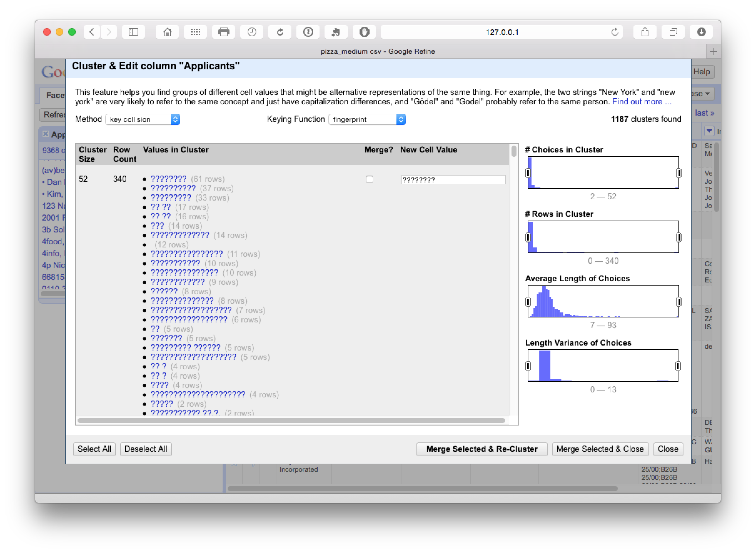The image size is (756, 553).
Task: Click Select All button
Action: point(94,449)
